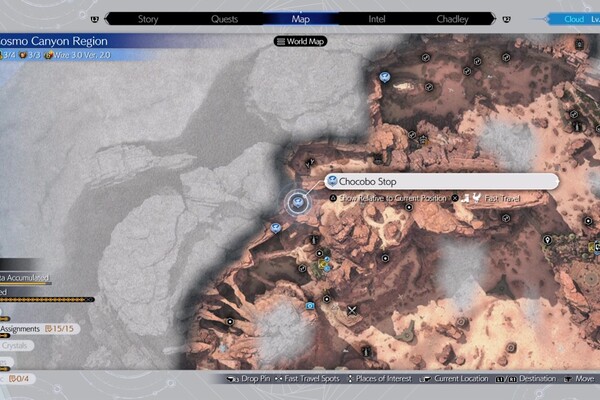The width and height of the screenshot is (600, 400).
Task: Click triangle button icon for relative position
Action: (333, 198)
